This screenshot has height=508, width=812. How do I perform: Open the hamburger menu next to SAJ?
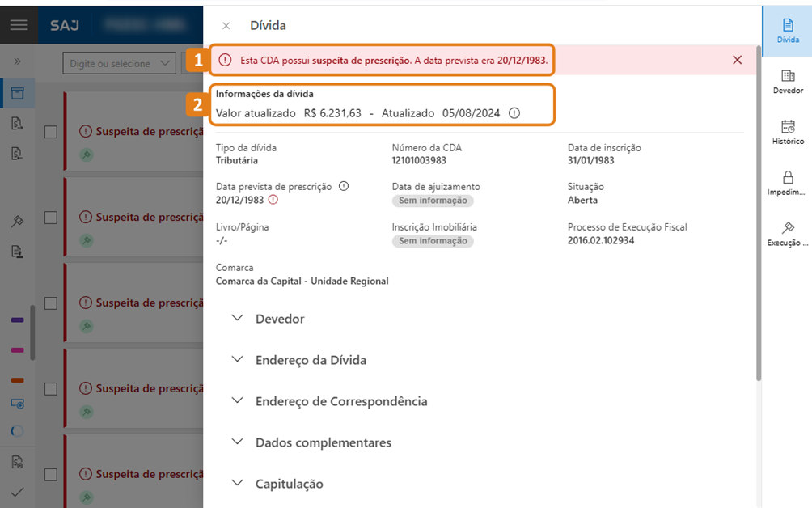[x=19, y=25]
